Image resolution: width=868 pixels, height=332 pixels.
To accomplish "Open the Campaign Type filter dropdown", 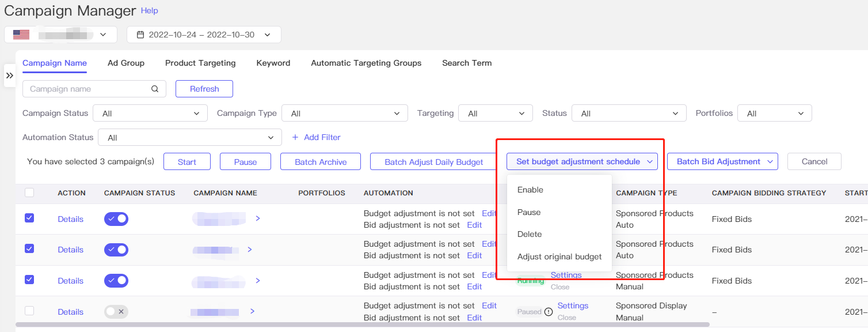I will (x=344, y=113).
